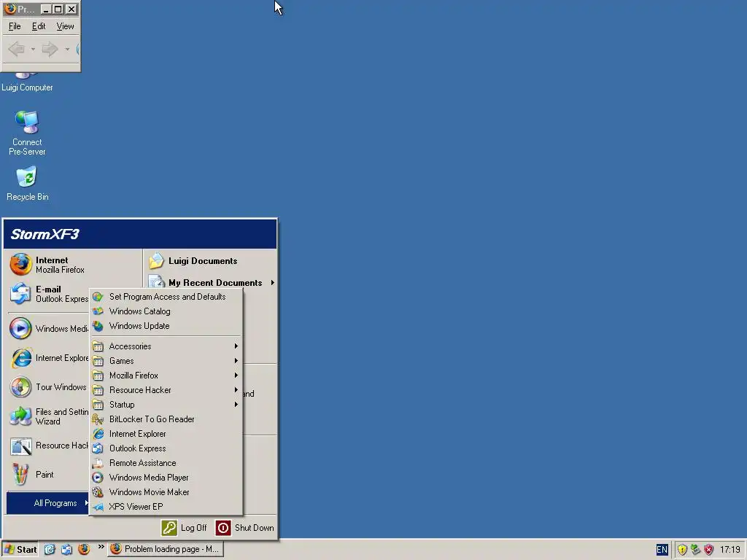The image size is (747, 560).
Task: Launch Resource Hacker from pinned list
Action: (x=47, y=446)
